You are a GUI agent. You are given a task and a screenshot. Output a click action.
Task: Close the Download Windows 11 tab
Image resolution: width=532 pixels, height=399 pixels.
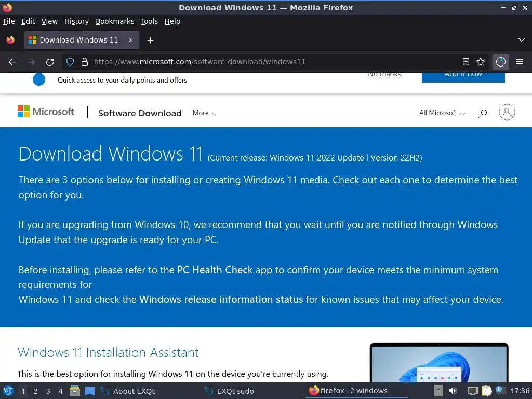131,40
